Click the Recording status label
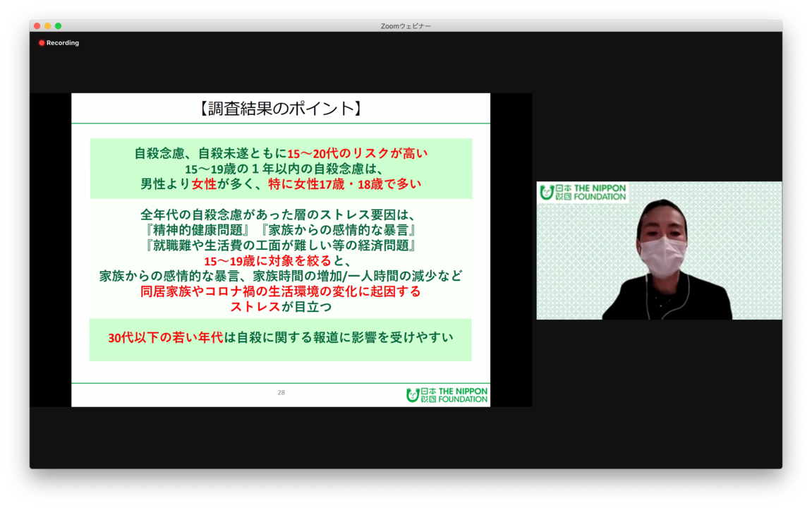Image resolution: width=812 pixels, height=508 pixels. click(x=62, y=43)
